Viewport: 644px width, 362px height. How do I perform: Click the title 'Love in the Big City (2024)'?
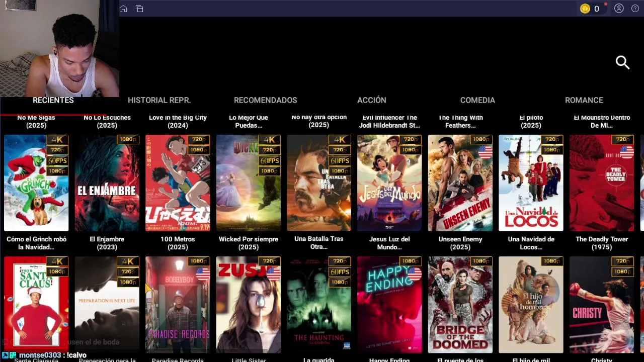coord(178,121)
